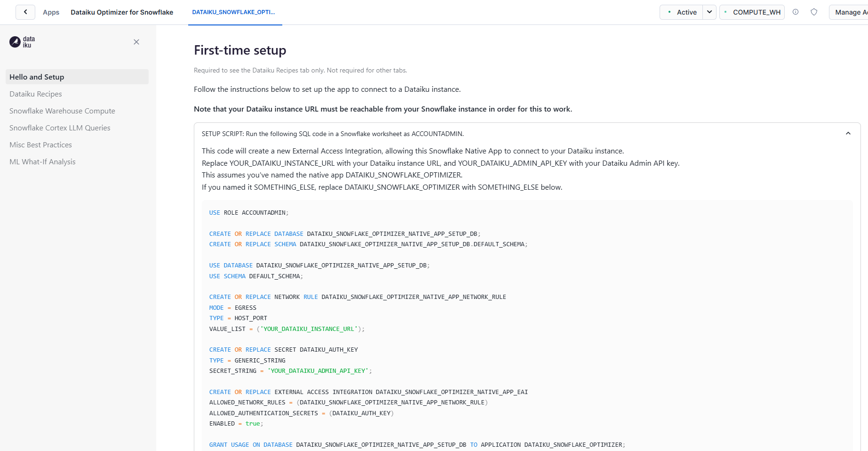This screenshot has width=868, height=451.
Task: Select the DATAIKU_SNOWFLAKE_OPTI... tab
Action: click(x=234, y=12)
